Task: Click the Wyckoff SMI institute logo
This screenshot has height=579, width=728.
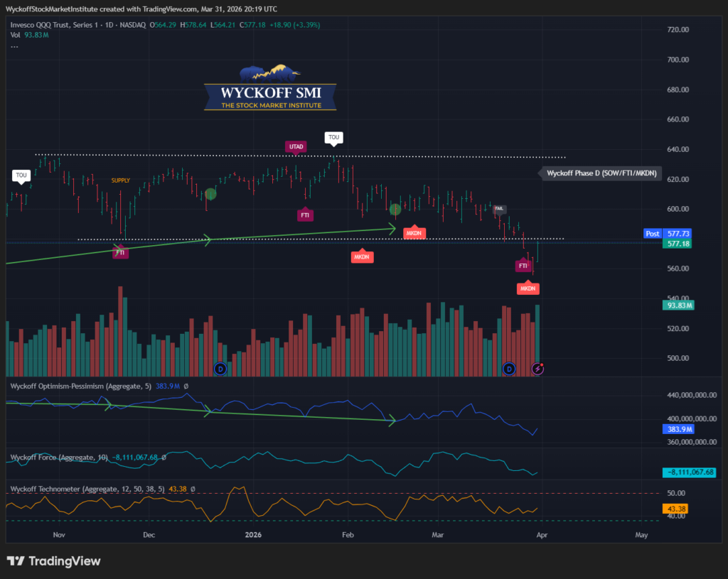Action: tap(269, 88)
